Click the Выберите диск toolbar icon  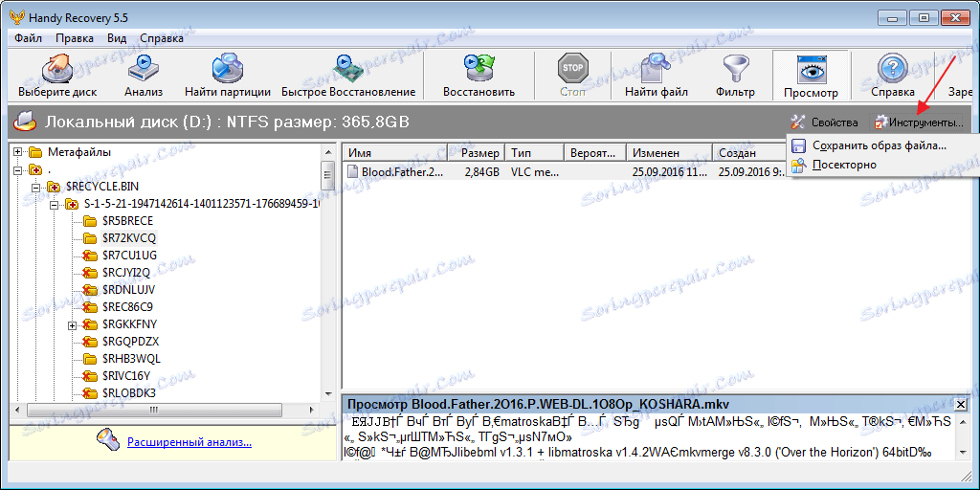[x=57, y=77]
